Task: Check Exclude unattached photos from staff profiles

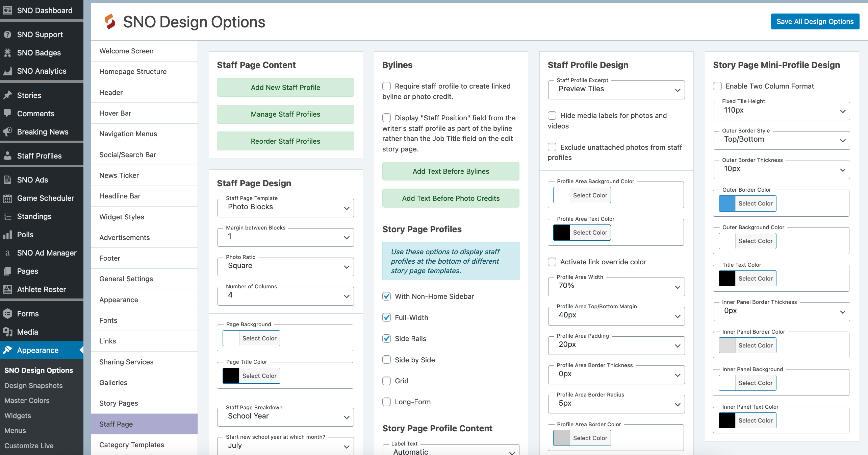Action: [x=552, y=147]
